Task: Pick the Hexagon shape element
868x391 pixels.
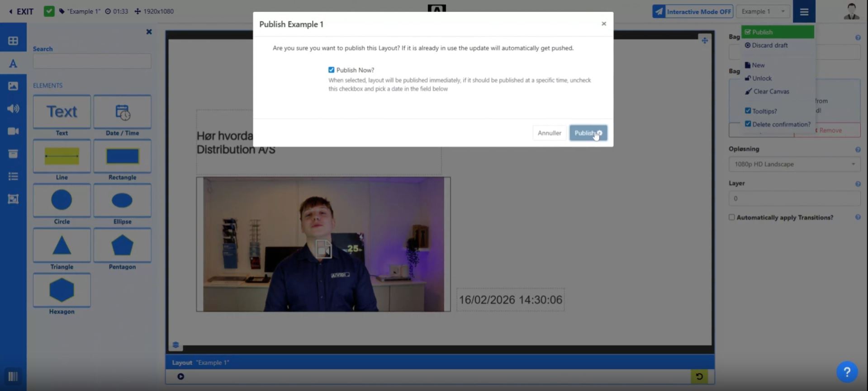Action: pyautogui.click(x=62, y=290)
